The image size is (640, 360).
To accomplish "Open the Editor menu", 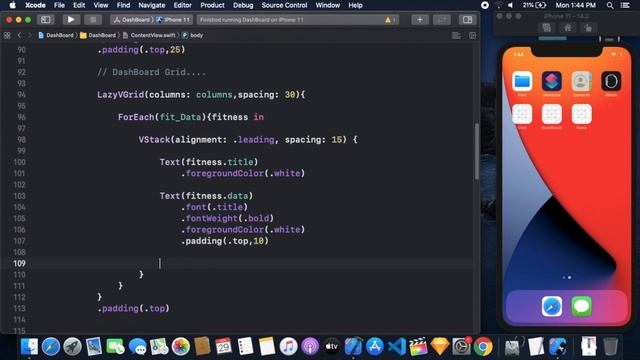I will pyautogui.click(x=182, y=5).
